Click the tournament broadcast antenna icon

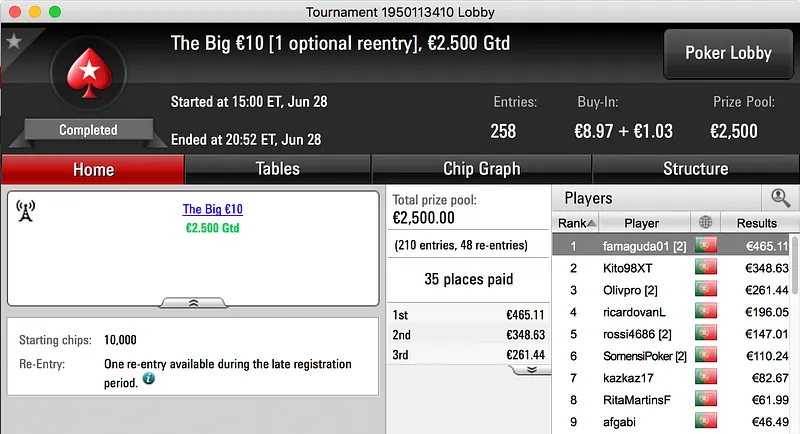coord(27,211)
